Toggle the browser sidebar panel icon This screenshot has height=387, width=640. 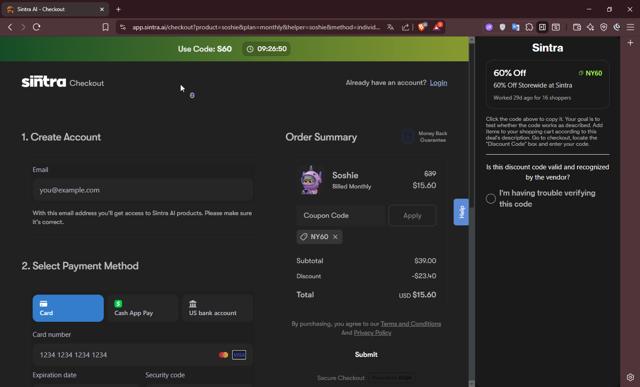point(542,27)
